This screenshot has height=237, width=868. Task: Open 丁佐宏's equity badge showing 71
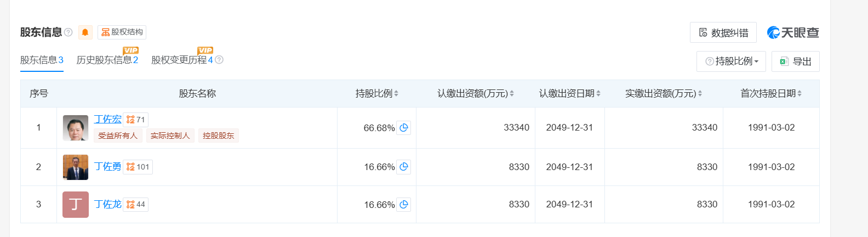(x=136, y=120)
